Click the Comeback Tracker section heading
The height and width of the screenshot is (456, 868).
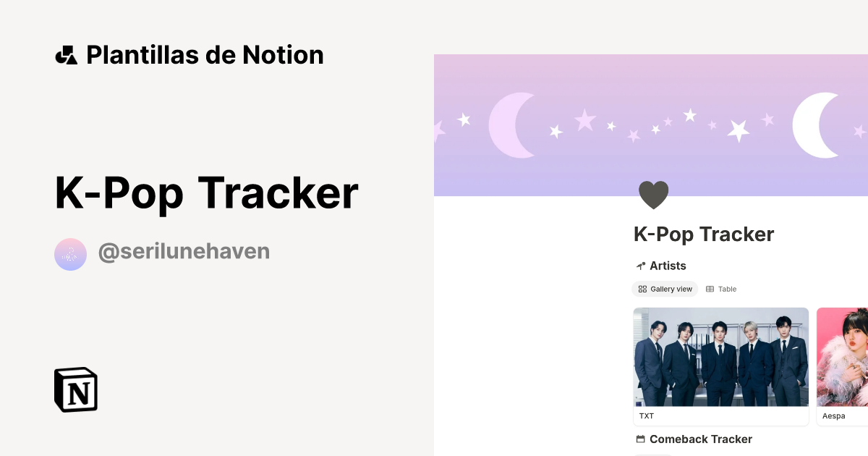click(x=700, y=439)
